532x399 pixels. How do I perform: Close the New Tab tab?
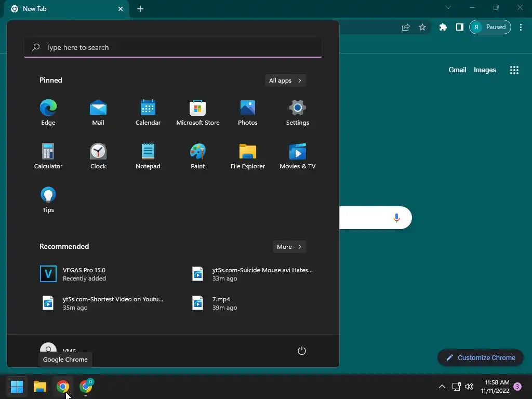coord(121,9)
